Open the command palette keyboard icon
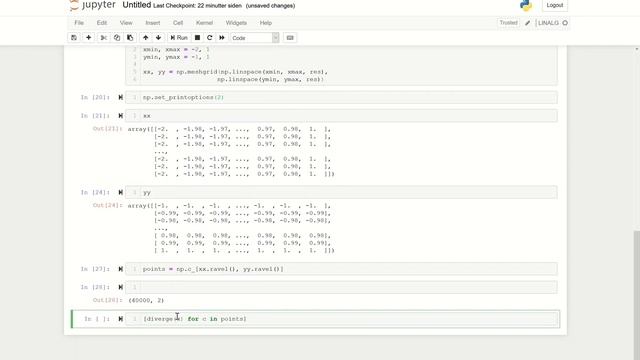Image resolution: width=640 pixels, height=360 pixels. click(x=290, y=38)
